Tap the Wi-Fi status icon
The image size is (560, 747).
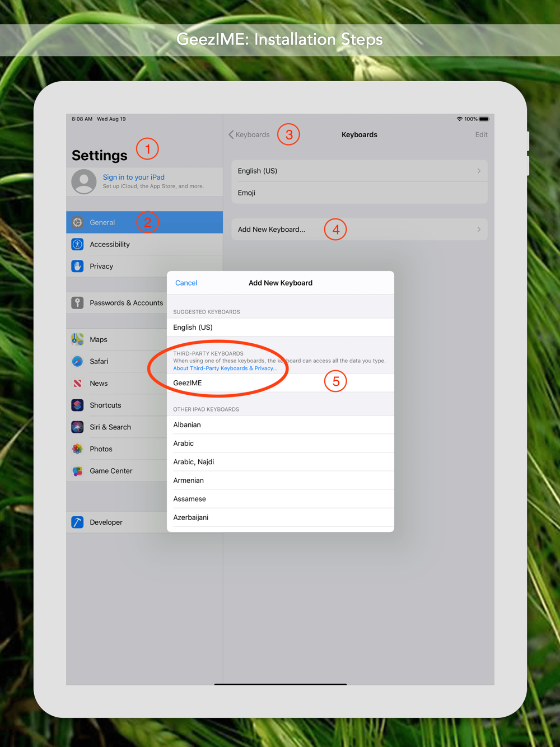click(x=460, y=119)
